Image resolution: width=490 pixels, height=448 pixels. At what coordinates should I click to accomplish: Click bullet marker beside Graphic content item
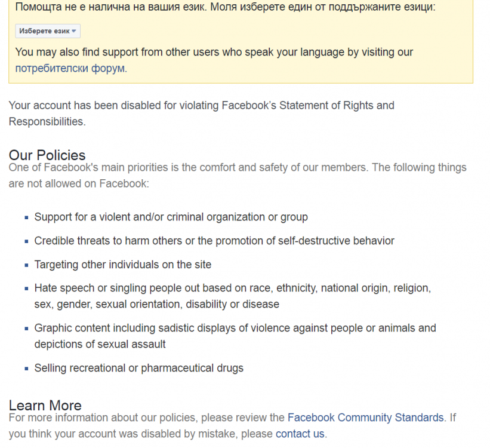point(27,329)
